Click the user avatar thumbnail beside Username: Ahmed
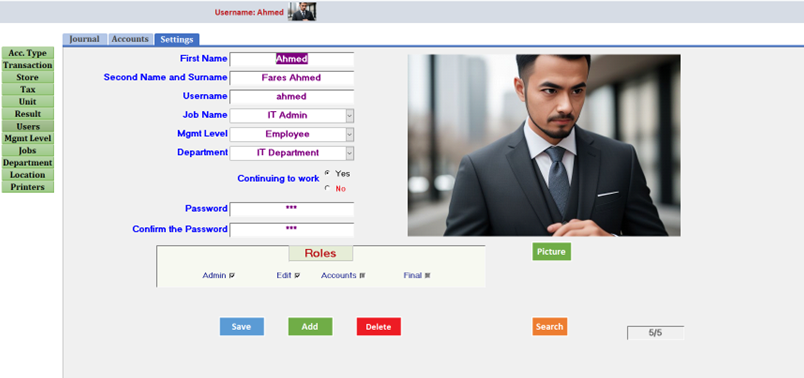The image size is (804, 378). pyautogui.click(x=302, y=11)
